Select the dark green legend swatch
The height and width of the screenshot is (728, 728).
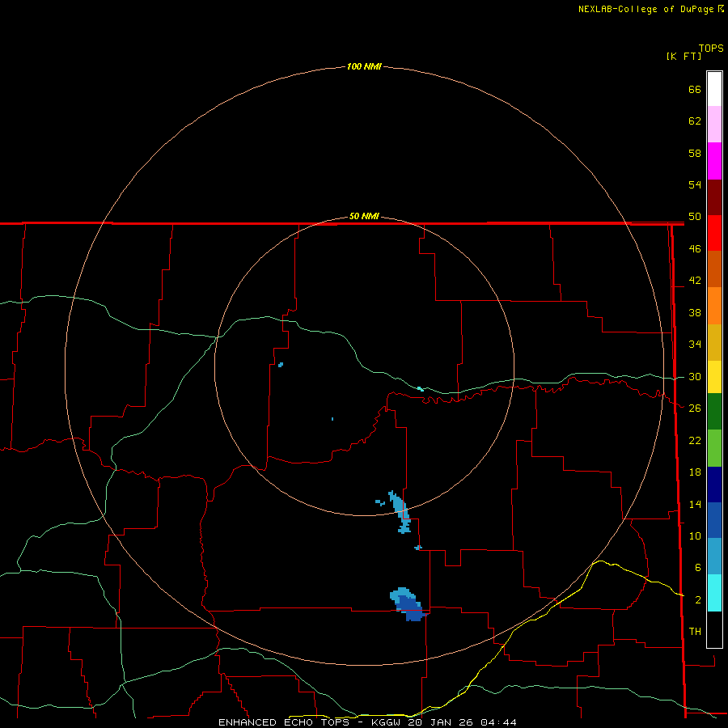click(714, 412)
